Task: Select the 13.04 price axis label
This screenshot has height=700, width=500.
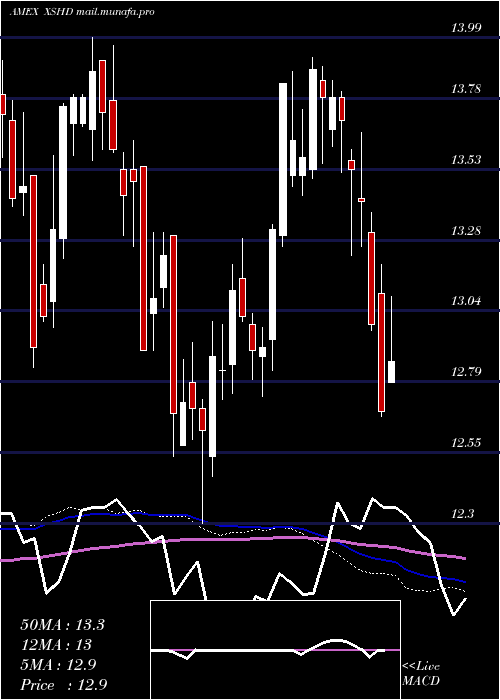Action: click(x=466, y=300)
